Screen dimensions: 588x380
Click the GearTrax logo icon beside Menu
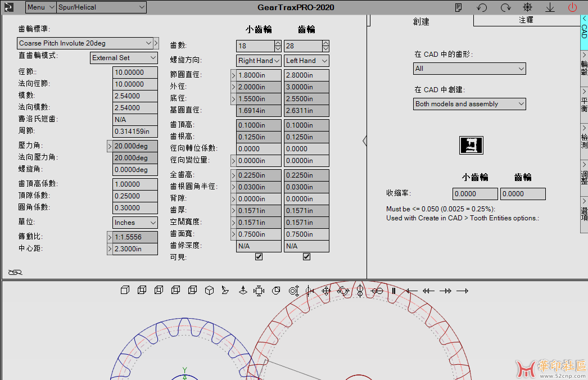[8, 7]
